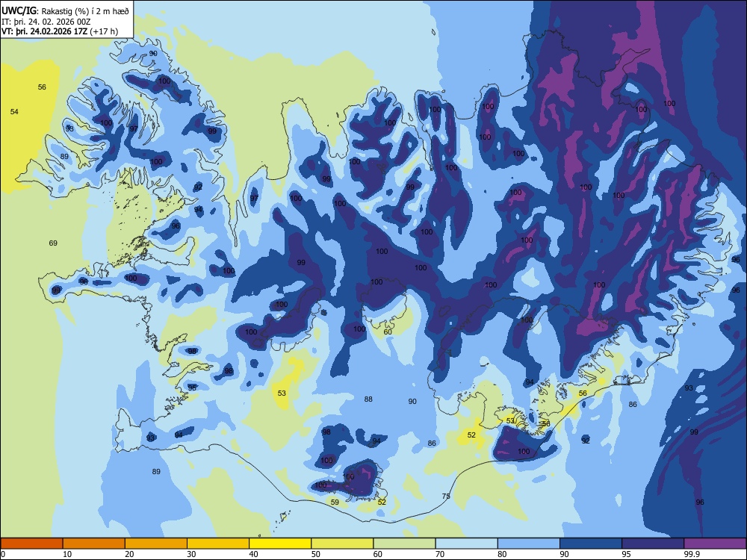Select the '30' tick label on the color scale
The height and width of the screenshot is (560, 747).
[191, 554]
